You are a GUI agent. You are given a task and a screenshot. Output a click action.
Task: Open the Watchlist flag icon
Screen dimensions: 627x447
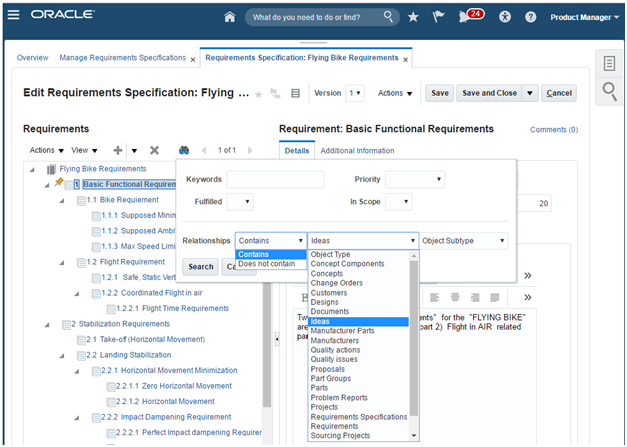tap(438, 17)
